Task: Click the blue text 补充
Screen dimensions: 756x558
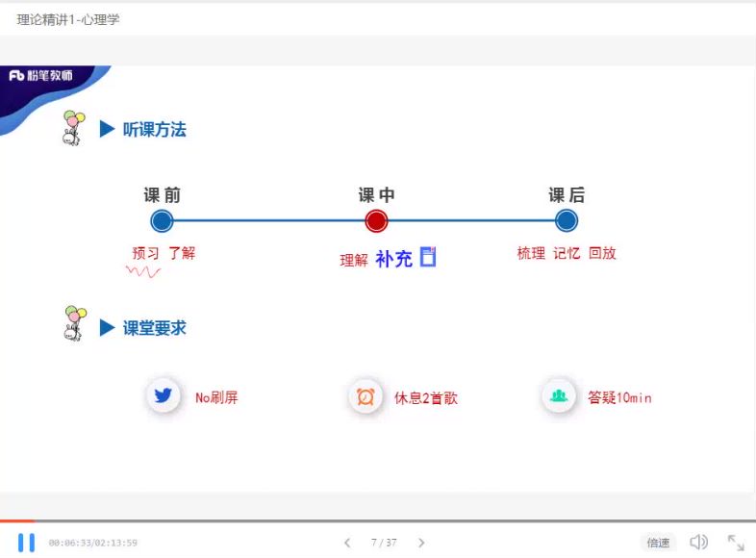Action: [394, 259]
